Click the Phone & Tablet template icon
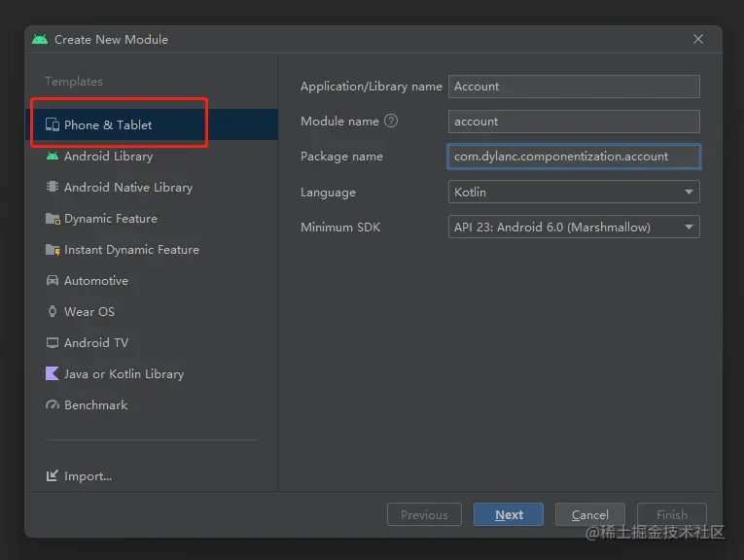The image size is (744, 560). tap(53, 125)
